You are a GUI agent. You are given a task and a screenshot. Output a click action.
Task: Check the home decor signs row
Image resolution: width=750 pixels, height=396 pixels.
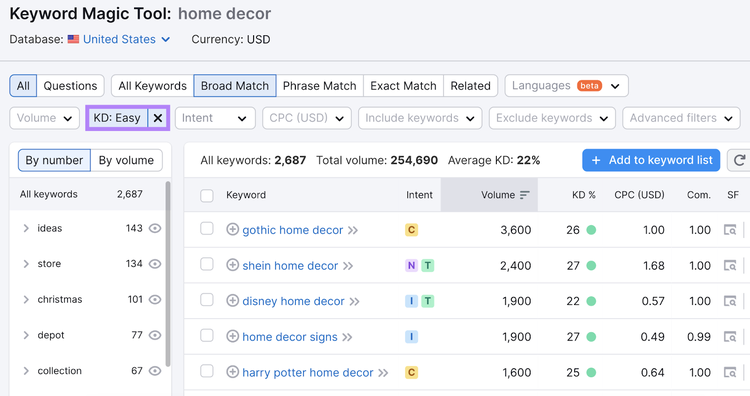(207, 335)
